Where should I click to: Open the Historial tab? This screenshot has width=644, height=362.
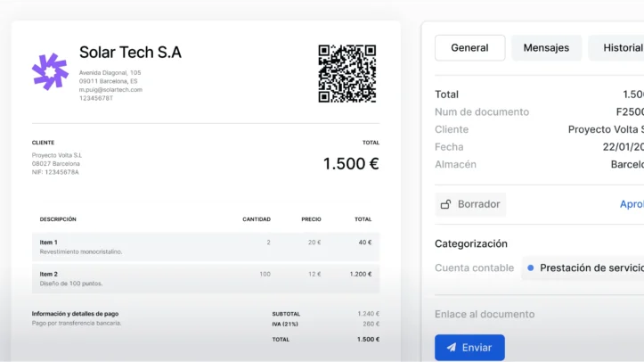[x=621, y=48]
